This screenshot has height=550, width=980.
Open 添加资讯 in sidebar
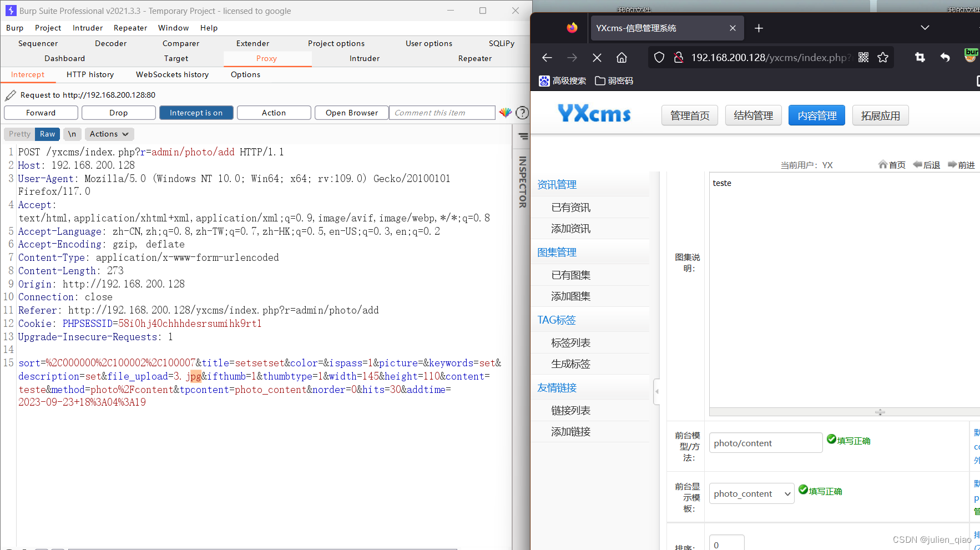[571, 229]
